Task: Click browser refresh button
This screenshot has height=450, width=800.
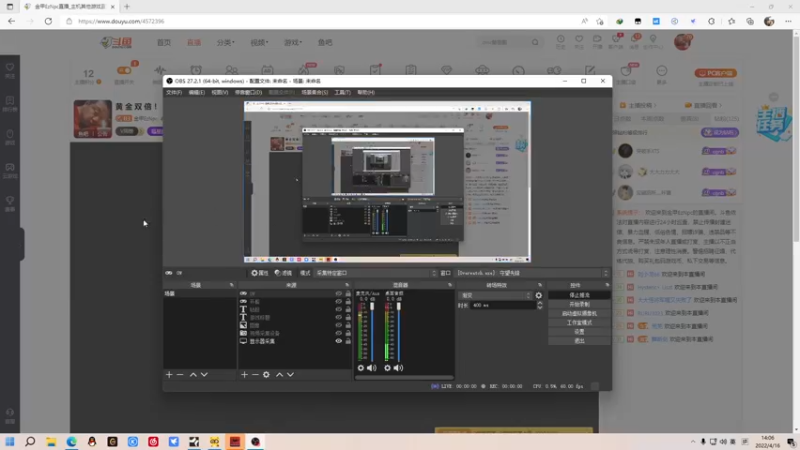Action: (x=48, y=21)
